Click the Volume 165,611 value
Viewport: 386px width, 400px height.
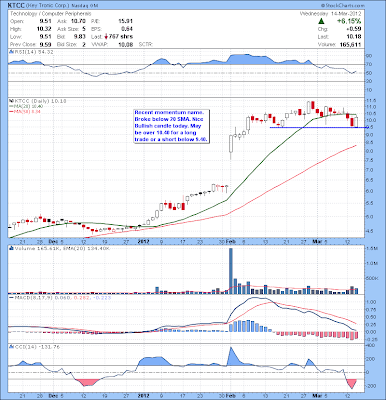click(x=349, y=45)
